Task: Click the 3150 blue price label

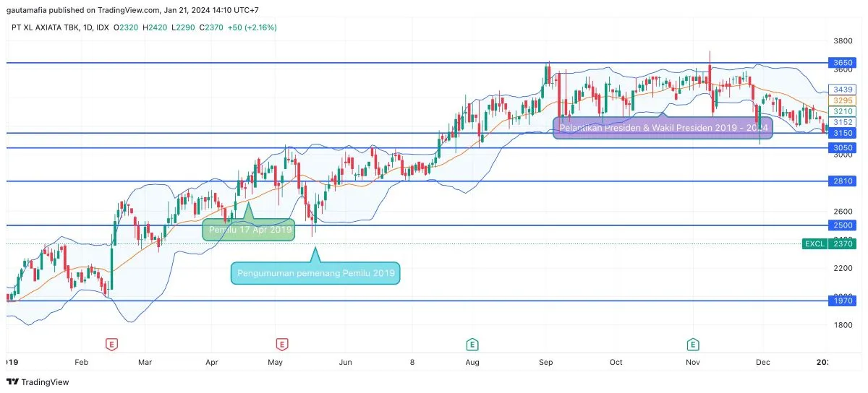Action: pos(843,134)
